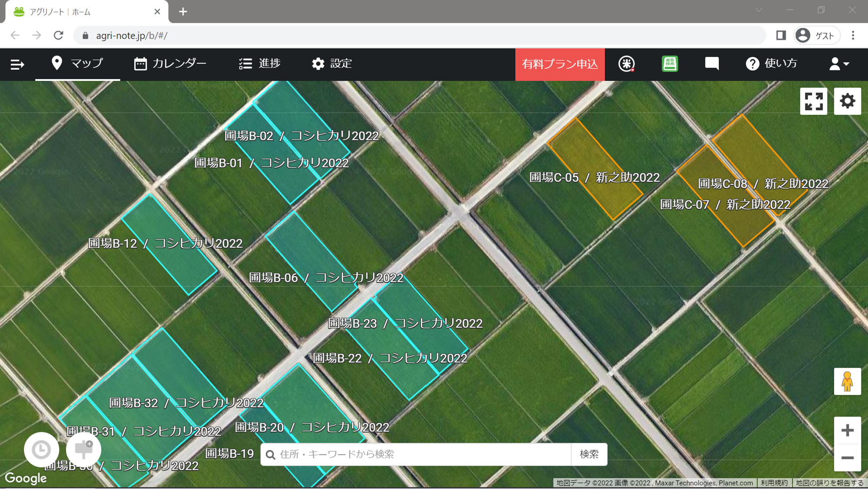Activate the Street View pegman

click(x=847, y=381)
